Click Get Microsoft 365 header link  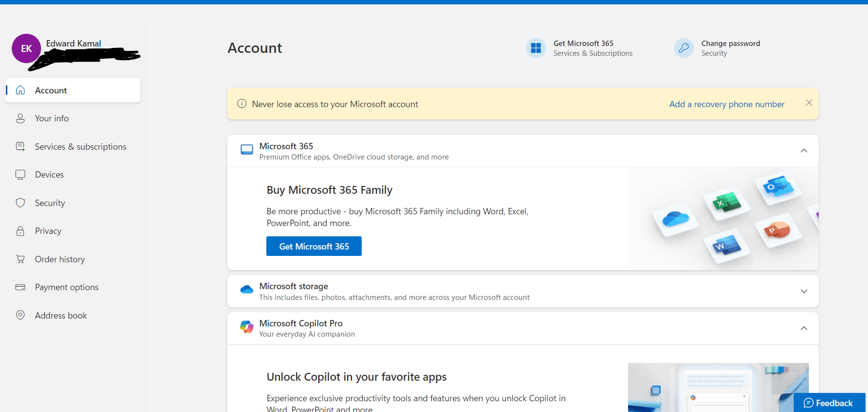pos(583,43)
